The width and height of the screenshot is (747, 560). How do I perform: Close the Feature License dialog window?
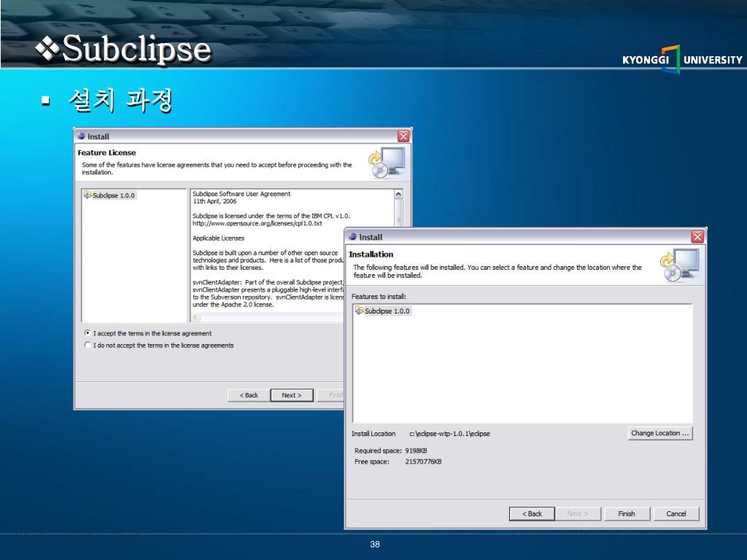coord(403,136)
